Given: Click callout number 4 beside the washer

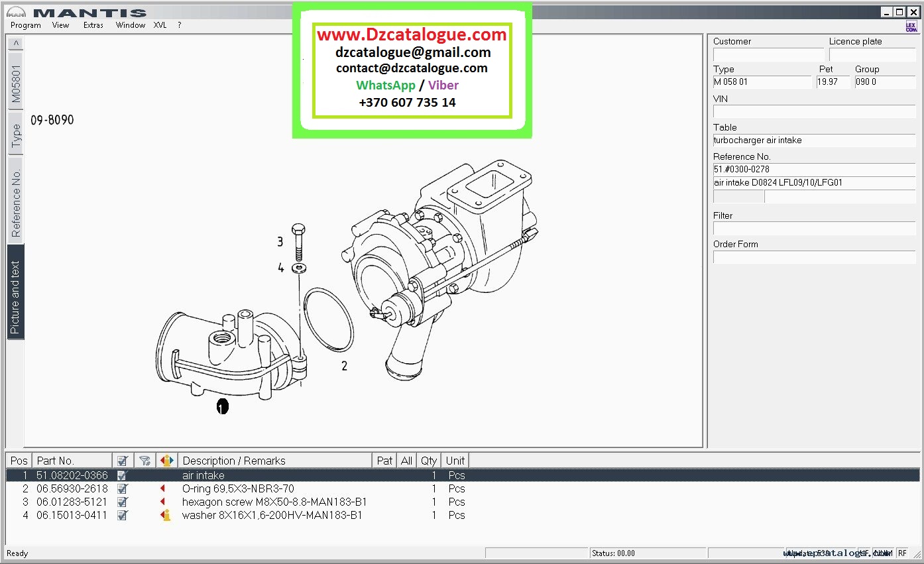Looking at the screenshot, I should click(280, 268).
